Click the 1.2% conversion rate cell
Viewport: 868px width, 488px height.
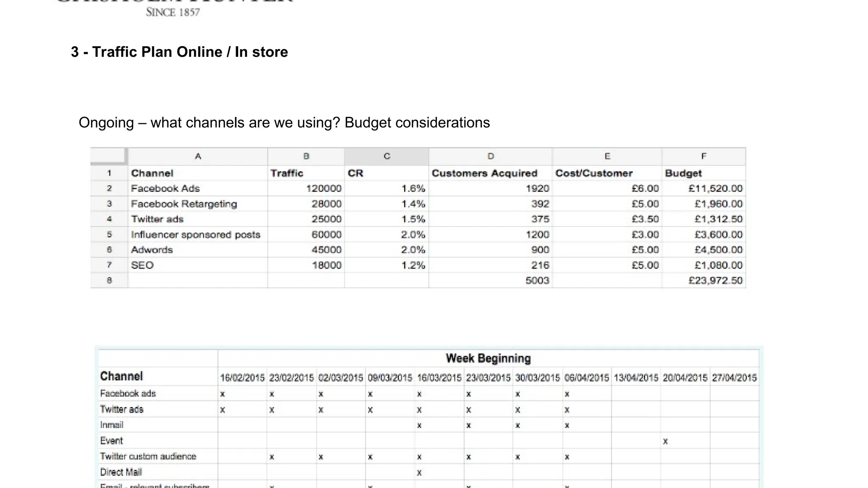[x=387, y=265]
